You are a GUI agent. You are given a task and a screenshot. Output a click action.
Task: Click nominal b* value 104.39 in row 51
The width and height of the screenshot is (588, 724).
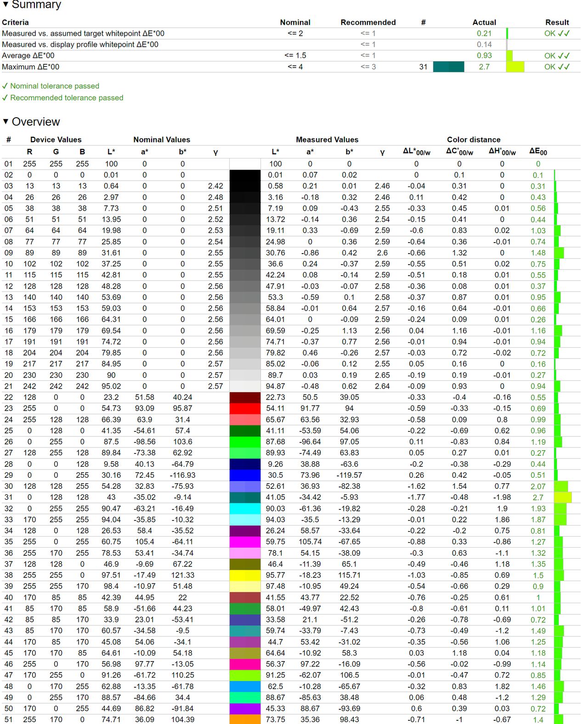tap(182, 719)
